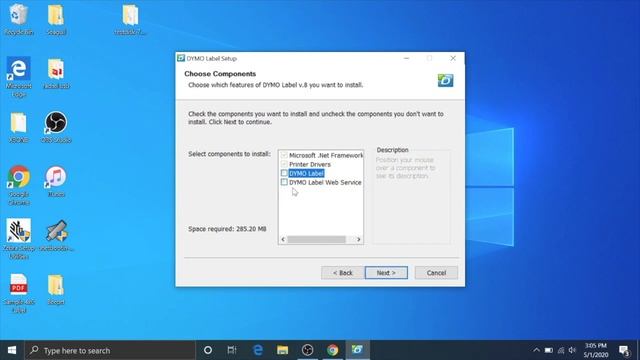The image size is (640, 360).
Task: Launch Edge from the taskbar
Action: point(258,350)
